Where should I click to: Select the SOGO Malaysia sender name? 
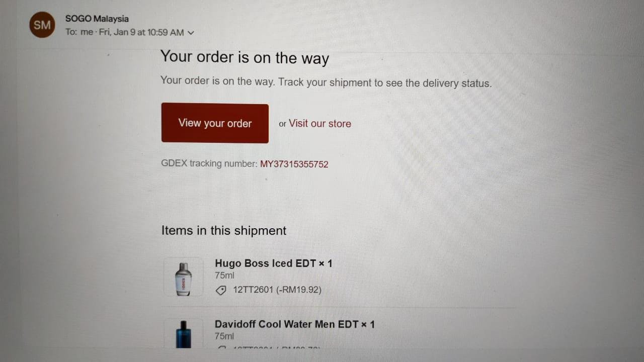tap(97, 19)
